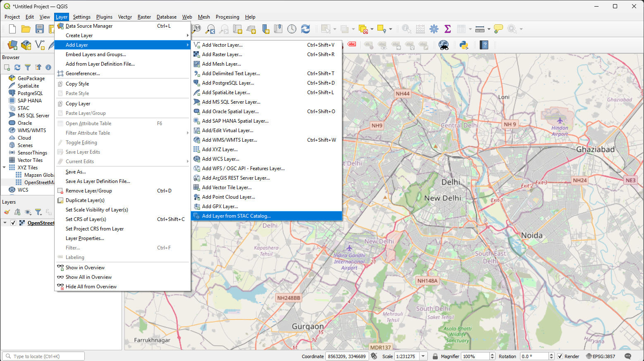644x361 pixels.
Task: Click Add Group icon in Layers panel
Action: click(17, 212)
